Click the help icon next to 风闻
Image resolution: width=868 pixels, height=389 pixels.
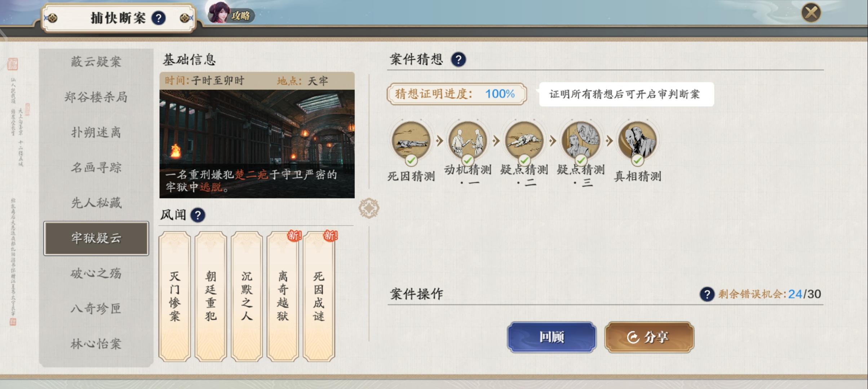coord(198,215)
